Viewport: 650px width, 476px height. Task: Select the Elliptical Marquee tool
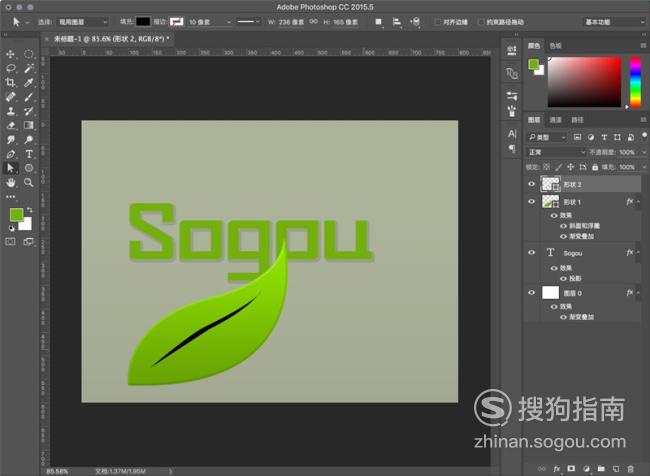coord(29,54)
